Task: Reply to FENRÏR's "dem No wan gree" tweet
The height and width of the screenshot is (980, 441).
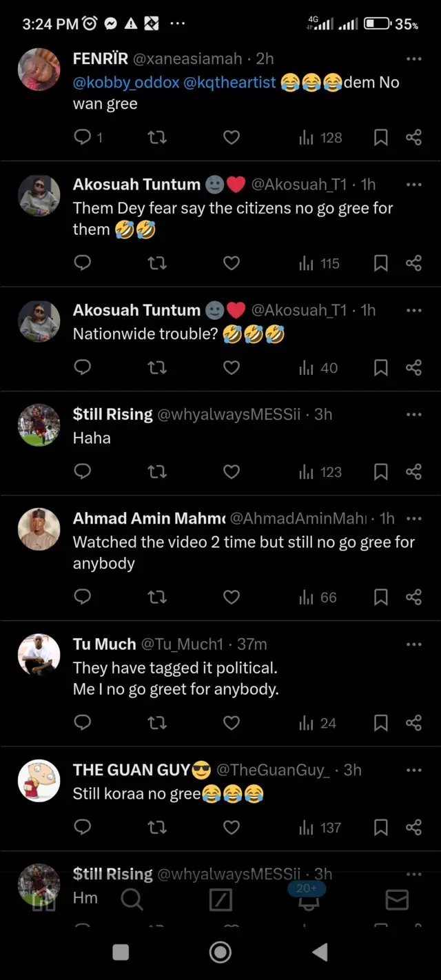Action: pos(83,137)
